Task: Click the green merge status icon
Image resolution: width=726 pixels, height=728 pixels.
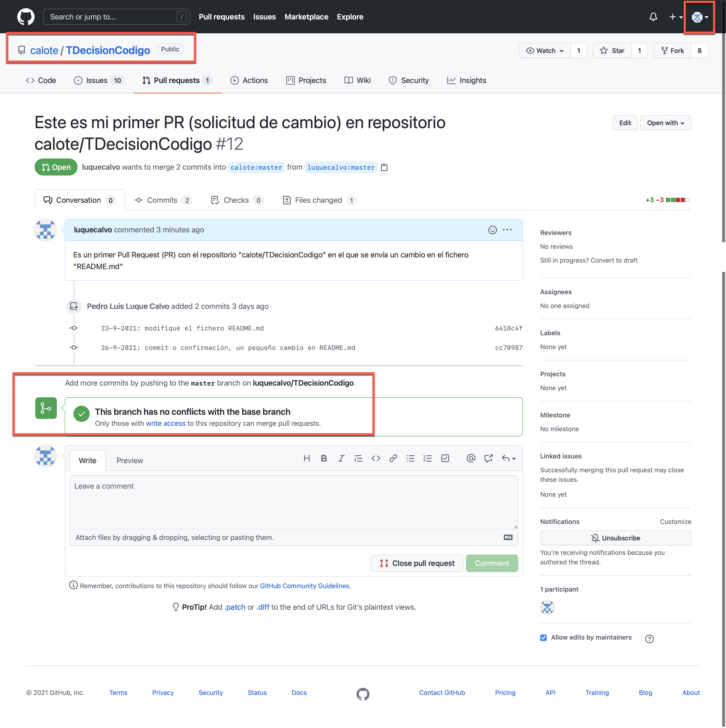Action: point(46,408)
